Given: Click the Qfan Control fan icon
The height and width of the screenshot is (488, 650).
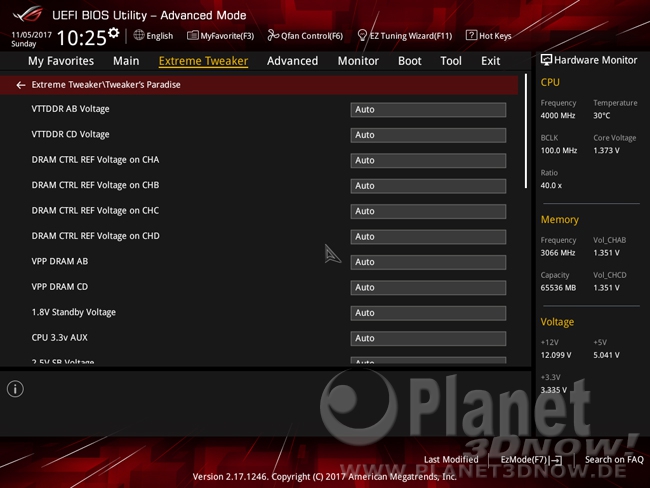Looking at the screenshot, I should [273, 35].
